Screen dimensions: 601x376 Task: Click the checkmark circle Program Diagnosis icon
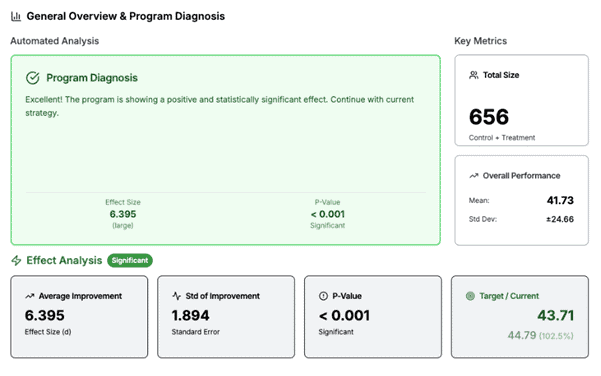click(x=33, y=78)
